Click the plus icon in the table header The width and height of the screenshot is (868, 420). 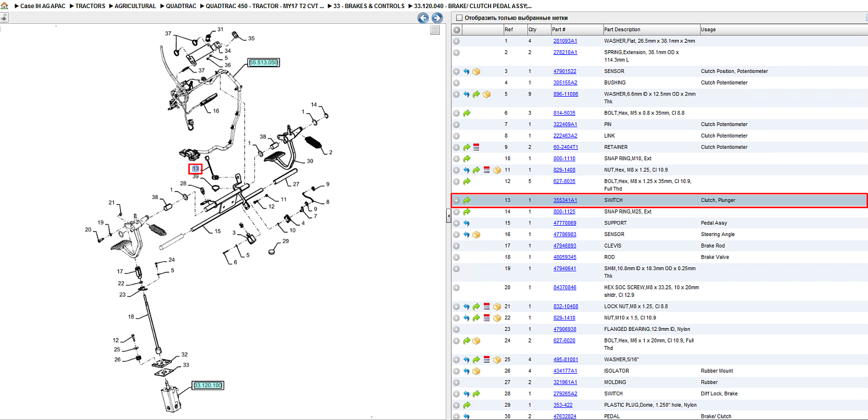[457, 30]
